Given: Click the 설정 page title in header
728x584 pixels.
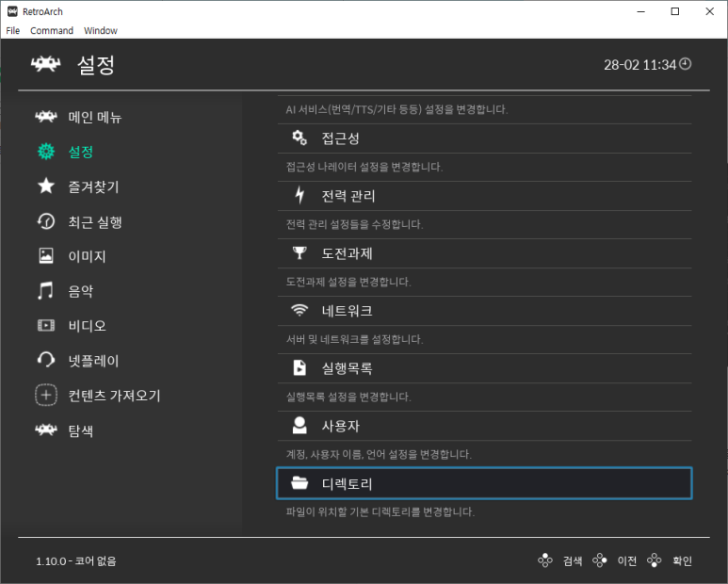Looking at the screenshot, I should 96,65.
